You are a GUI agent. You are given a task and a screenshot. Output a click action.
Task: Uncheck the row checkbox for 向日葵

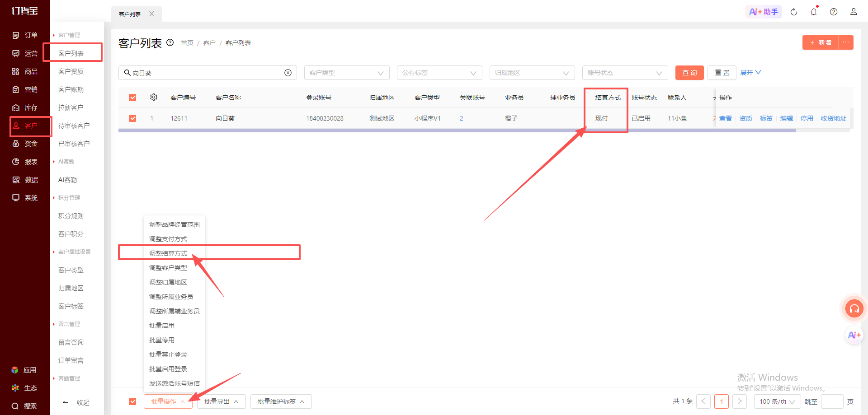[x=132, y=118]
